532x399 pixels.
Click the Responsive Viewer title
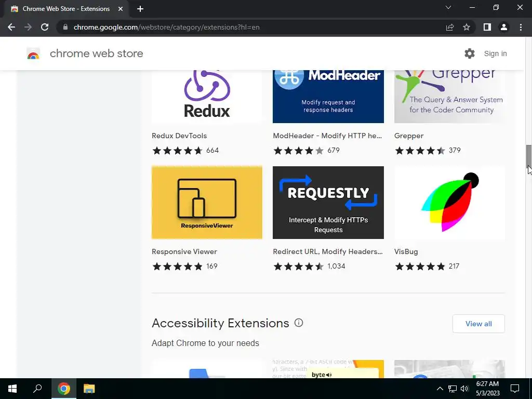(184, 252)
